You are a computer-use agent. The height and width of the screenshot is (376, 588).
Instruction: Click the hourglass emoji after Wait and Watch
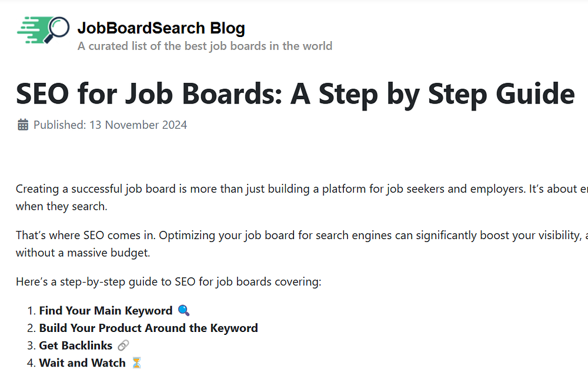point(136,363)
